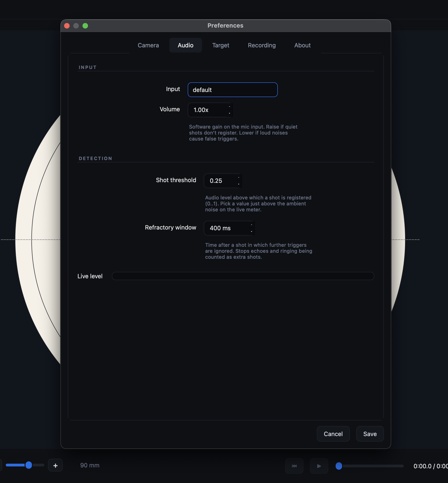448x483 pixels.
Task: Click the Input device field showing default
Action: pyautogui.click(x=233, y=90)
